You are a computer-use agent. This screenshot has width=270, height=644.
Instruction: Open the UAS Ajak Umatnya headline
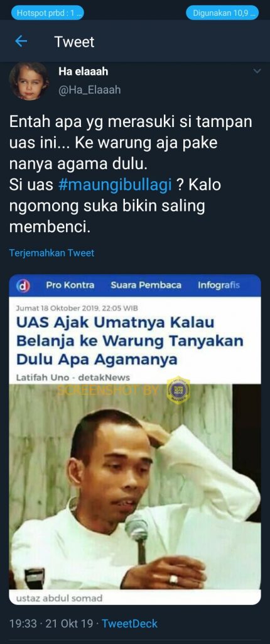[x=130, y=341]
